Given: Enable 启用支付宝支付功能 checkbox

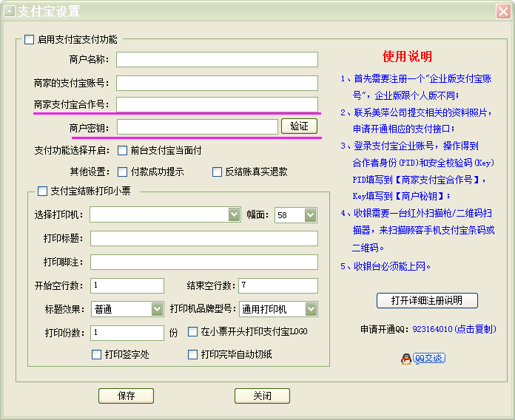Looking at the screenshot, I should tap(30, 40).
